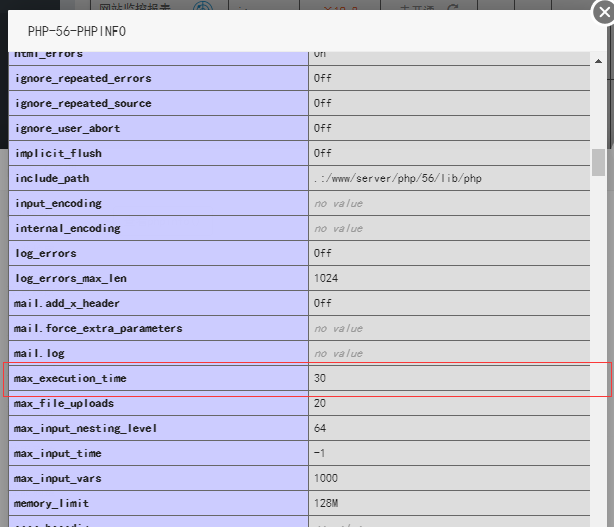
Task: Click the mail.force_extra_parameters directive name
Action: pyautogui.click(x=98, y=329)
